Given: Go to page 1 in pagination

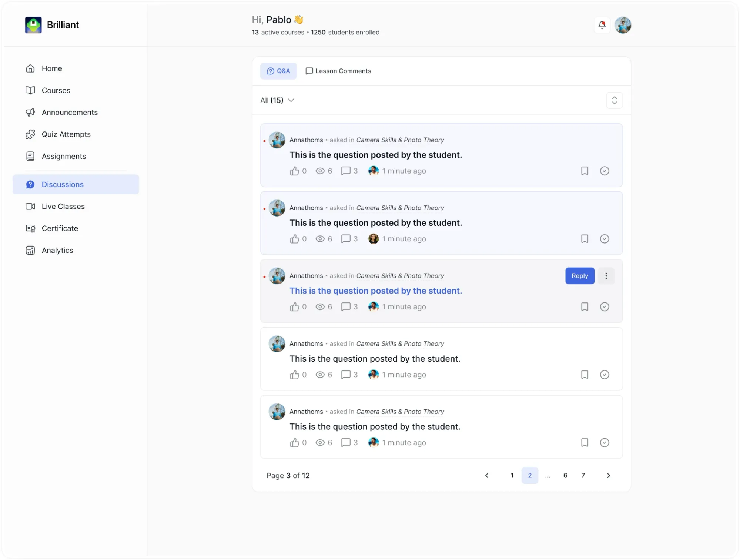Looking at the screenshot, I should pyautogui.click(x=512, y=475).
